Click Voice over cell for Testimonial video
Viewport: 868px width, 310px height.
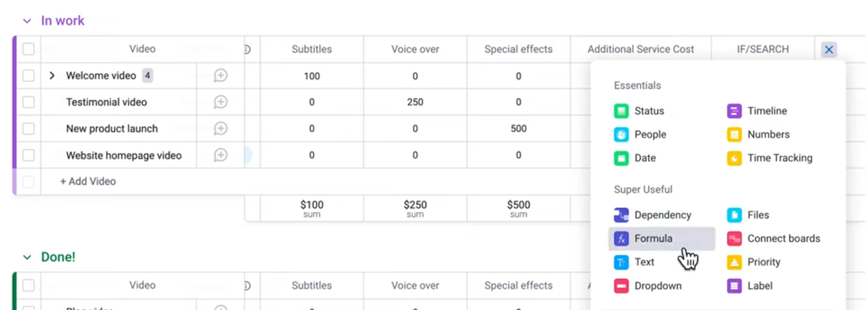(415, 102)
